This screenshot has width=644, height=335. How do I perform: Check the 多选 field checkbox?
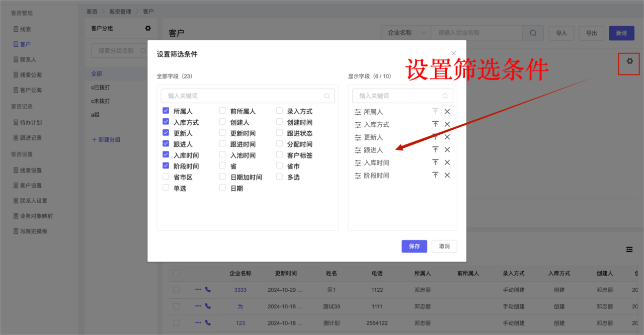point(279,177)
